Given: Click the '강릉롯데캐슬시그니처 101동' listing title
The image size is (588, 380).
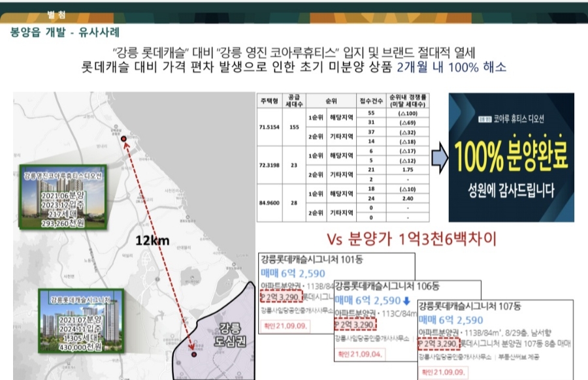Looking at the screenshot, I should (312, 259).
